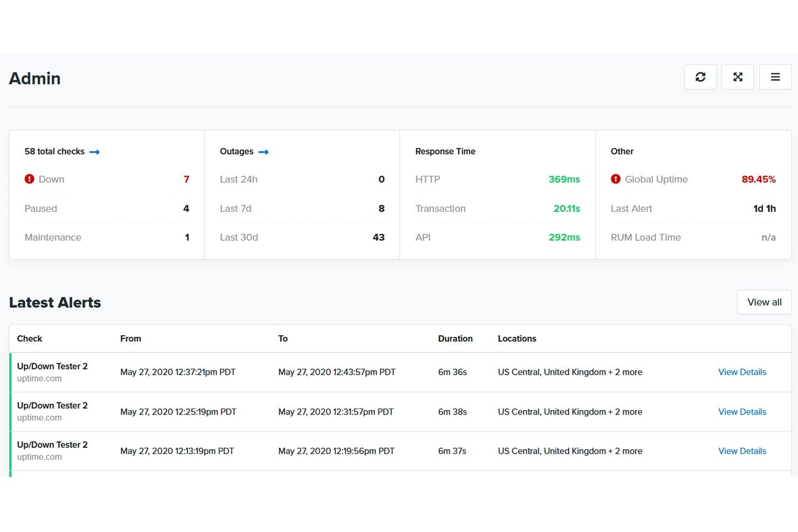Viewport: 798px width, 532px height.
Task: Click the API response time 292ms
Action: (565, 237)
